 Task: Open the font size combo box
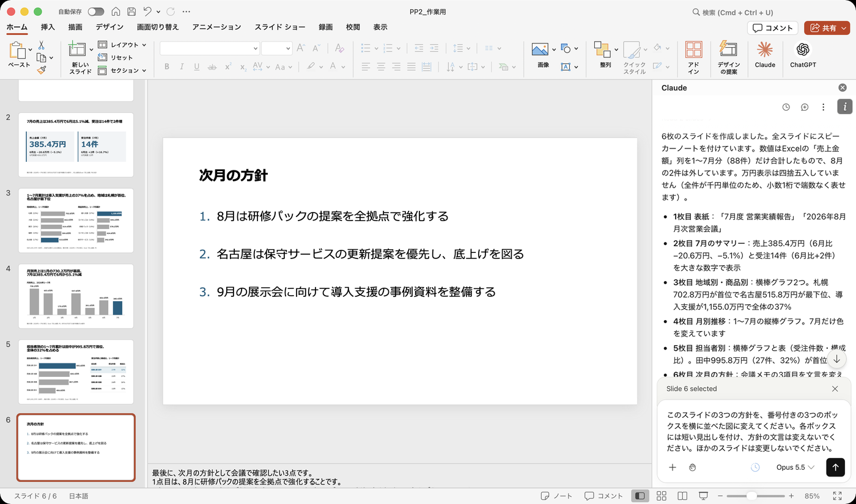(x=276, y=48)
